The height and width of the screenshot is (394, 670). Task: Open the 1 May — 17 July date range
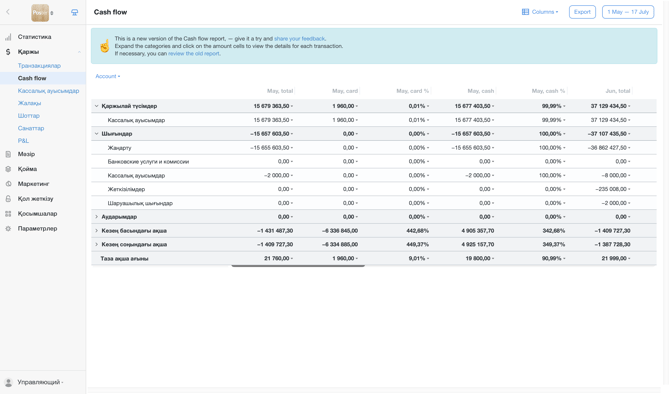(x=628, y=12)
